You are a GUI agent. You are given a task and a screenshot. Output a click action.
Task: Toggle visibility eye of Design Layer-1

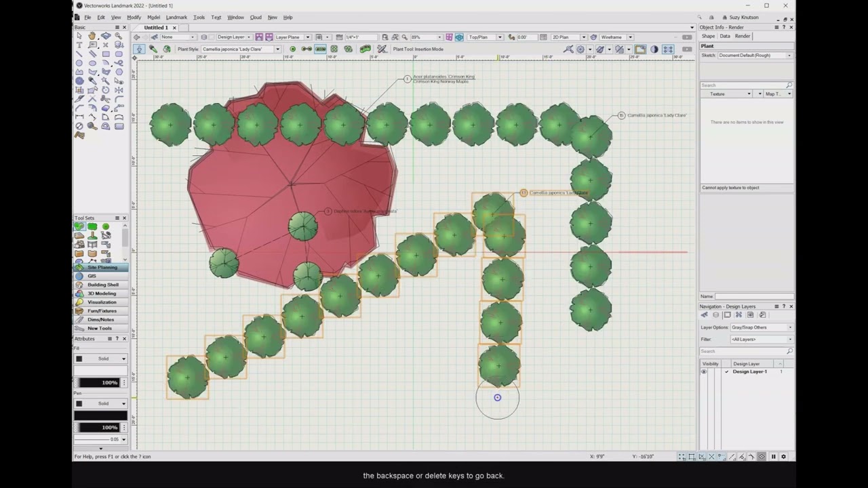pos(704,371)
